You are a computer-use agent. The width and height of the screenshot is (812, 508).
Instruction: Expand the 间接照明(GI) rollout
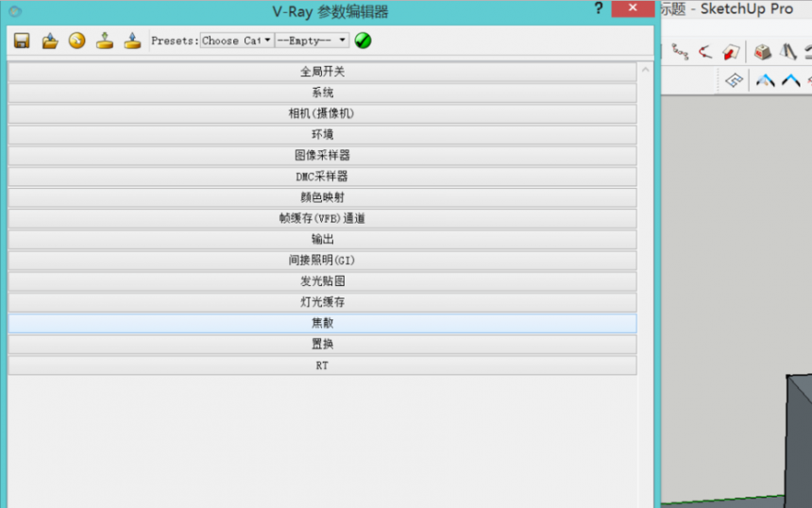[x=322, y=261]
